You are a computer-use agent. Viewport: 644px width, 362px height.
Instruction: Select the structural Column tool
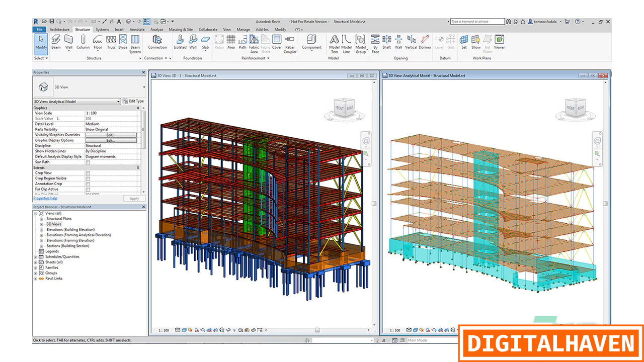pos(83,43)
